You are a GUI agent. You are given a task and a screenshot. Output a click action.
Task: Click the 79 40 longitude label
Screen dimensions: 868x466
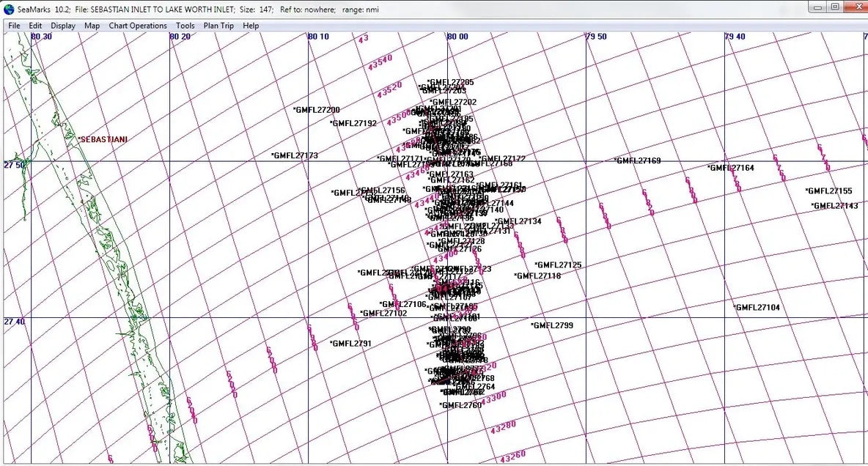tap(735, 37)
